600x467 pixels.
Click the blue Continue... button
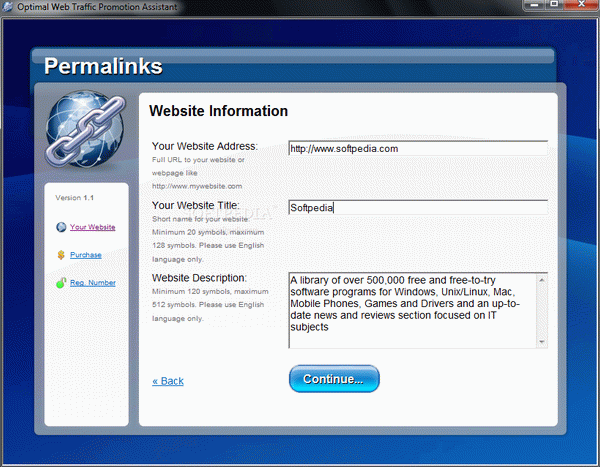(x=334, y=379)
